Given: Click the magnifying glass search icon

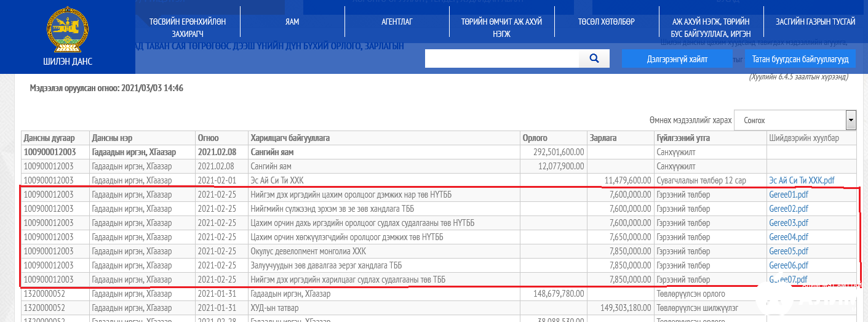Looking at the screenshot, I should coord(594,58).
